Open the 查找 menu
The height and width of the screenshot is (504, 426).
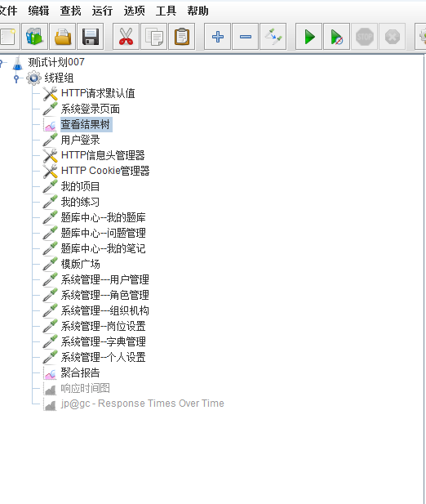[x=70, y=11]
